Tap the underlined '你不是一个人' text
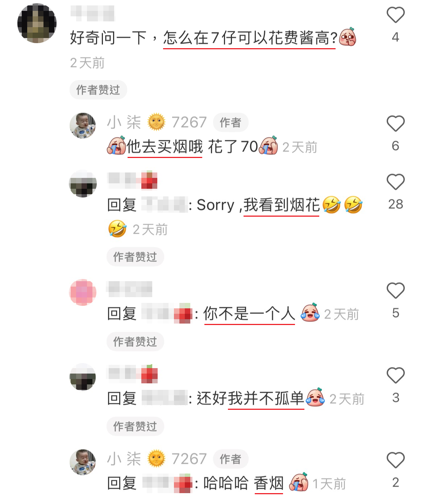Viewport: 424px width, 504px height. 250,314
